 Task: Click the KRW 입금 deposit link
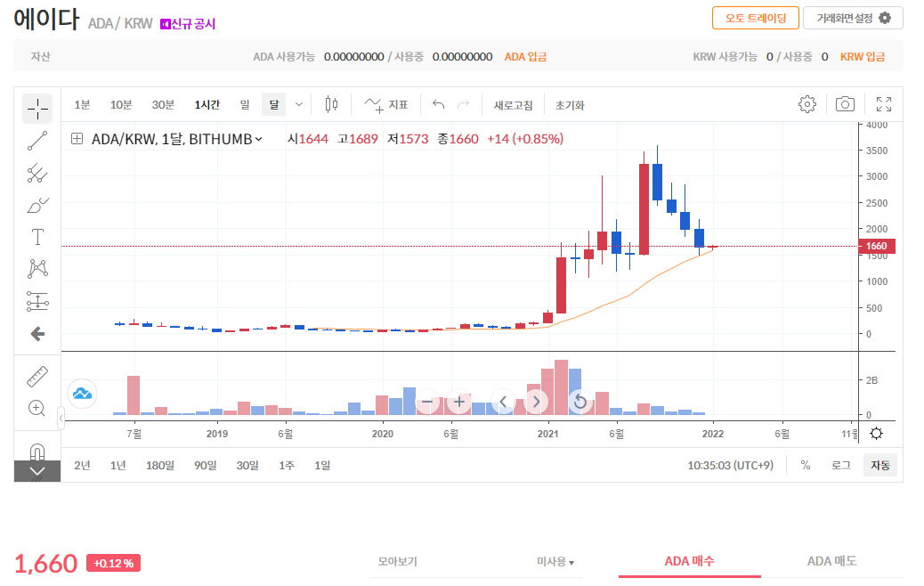[863, 57]
